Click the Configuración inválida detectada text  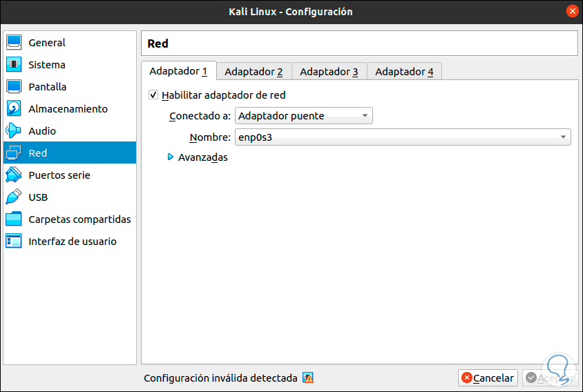click(x=220, y=378)
